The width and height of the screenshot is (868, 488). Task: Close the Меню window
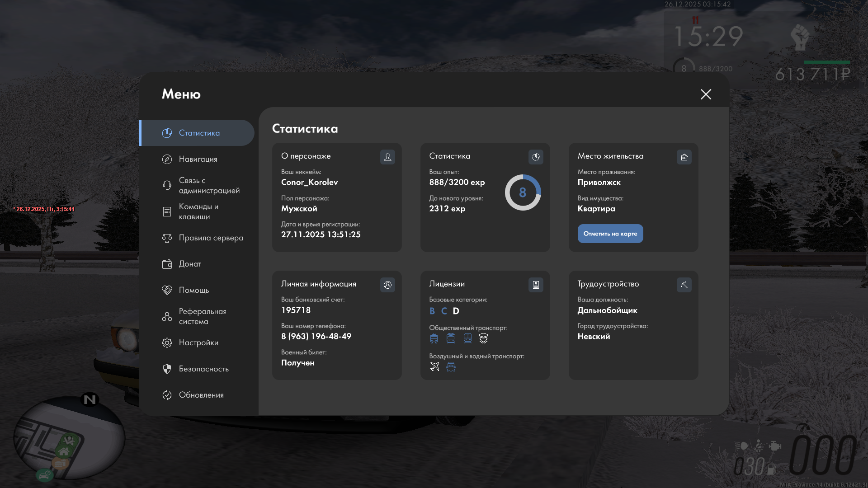point(706,94)
